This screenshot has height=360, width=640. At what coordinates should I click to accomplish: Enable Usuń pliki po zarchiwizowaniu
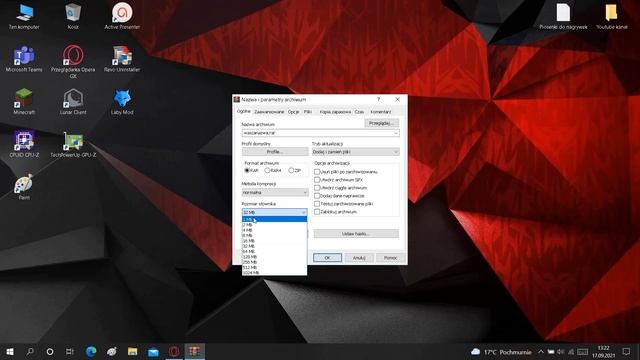[317, 172]
